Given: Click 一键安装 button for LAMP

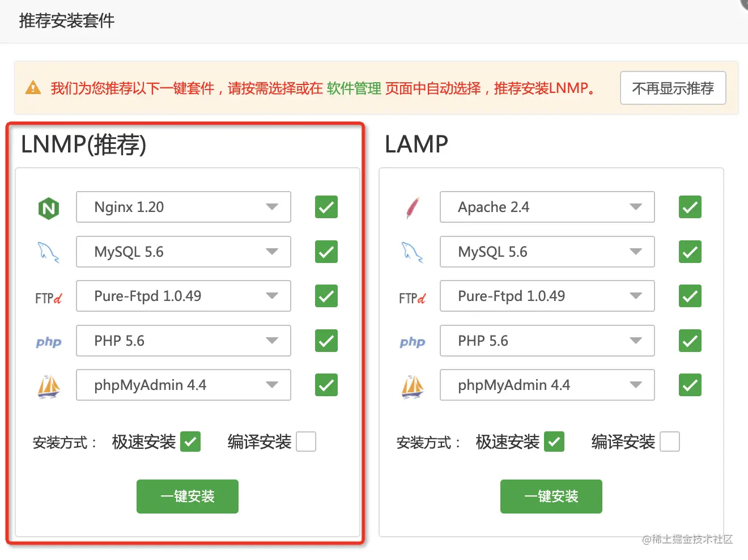Looking at the screenshot, I should [551, 497].
